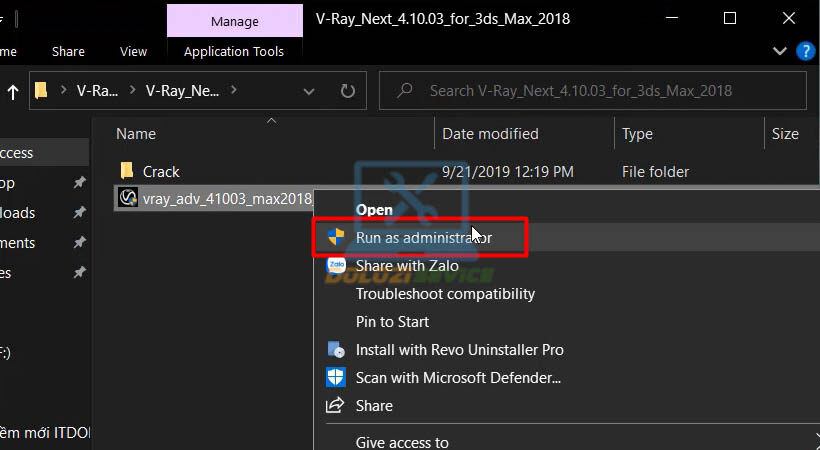Open the Application Tools tab
This screenshot has width=820, height=450.
pyautogui.click(x=234, y=51)
